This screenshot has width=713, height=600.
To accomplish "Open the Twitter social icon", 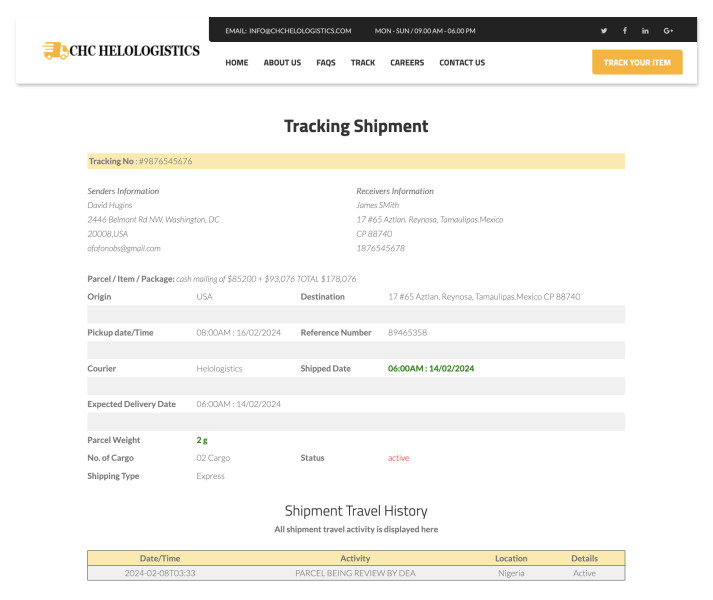I will tap(604, 31).
